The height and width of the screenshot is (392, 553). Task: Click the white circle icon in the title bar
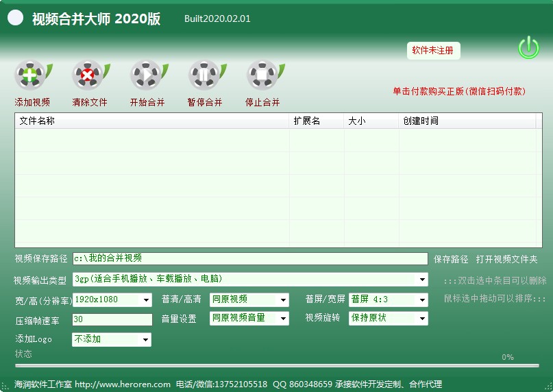[16, 19]
